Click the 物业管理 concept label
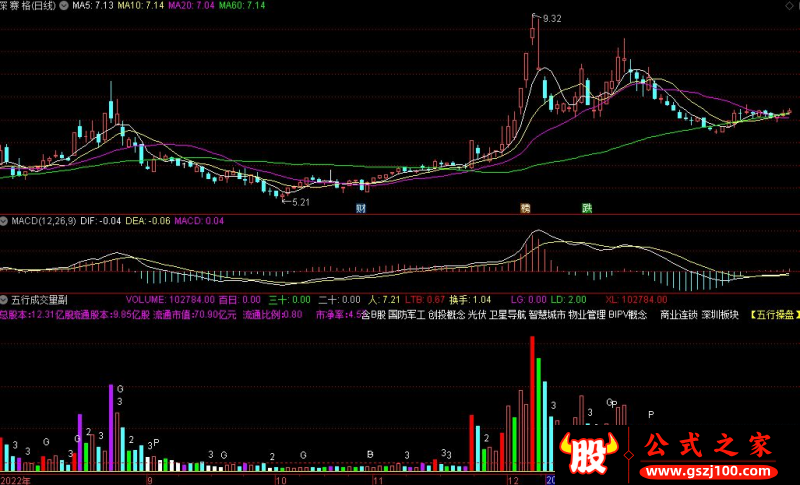Image resolution: width=800 pixels, height=485 pixels. [587, 315]
